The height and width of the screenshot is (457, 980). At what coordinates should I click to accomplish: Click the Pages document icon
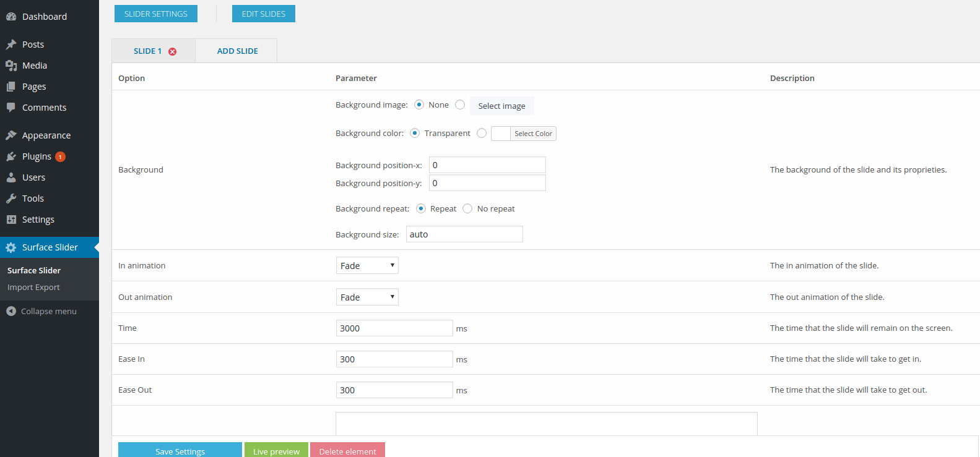(x=11, y=87)
